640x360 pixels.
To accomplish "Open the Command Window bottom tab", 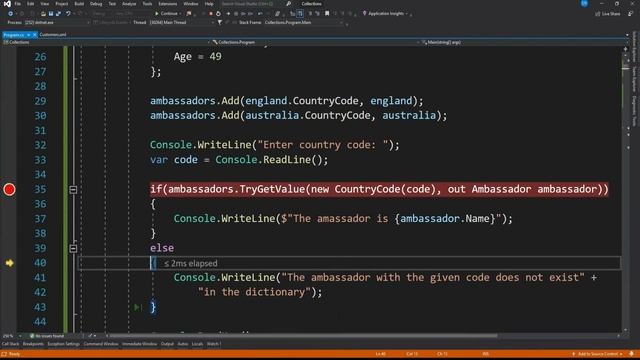I will click(101, 344).
